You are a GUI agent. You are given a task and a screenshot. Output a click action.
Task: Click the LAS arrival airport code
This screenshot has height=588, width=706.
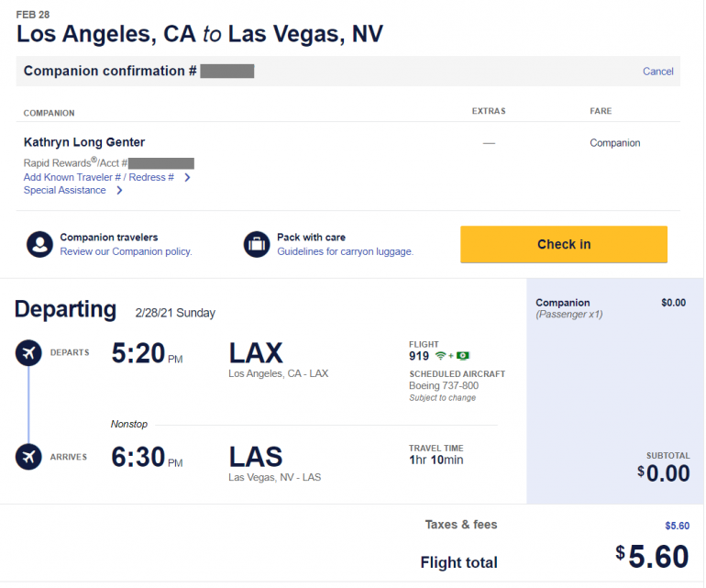point(256,457)
